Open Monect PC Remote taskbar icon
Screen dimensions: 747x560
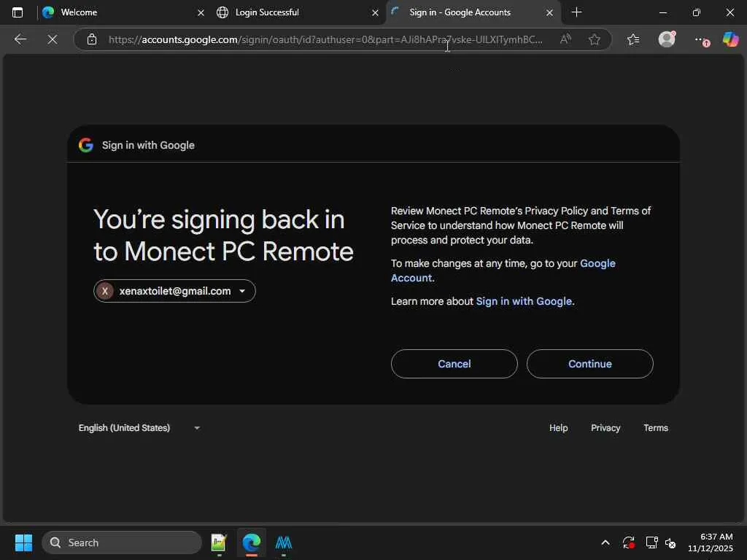[284, 542]
